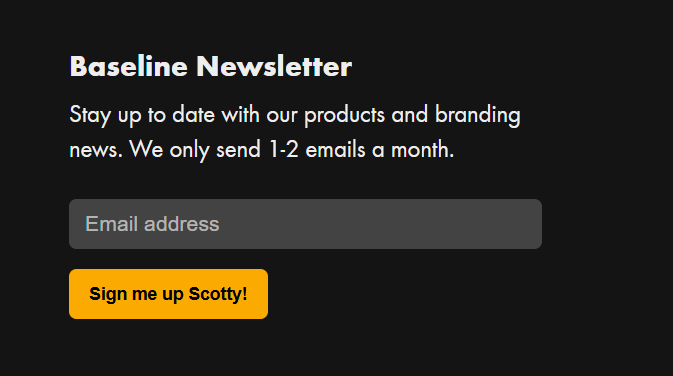Click the newsletter description paragraph
The height and width of the screenshot is (376, 673).
tap(295, 132)
